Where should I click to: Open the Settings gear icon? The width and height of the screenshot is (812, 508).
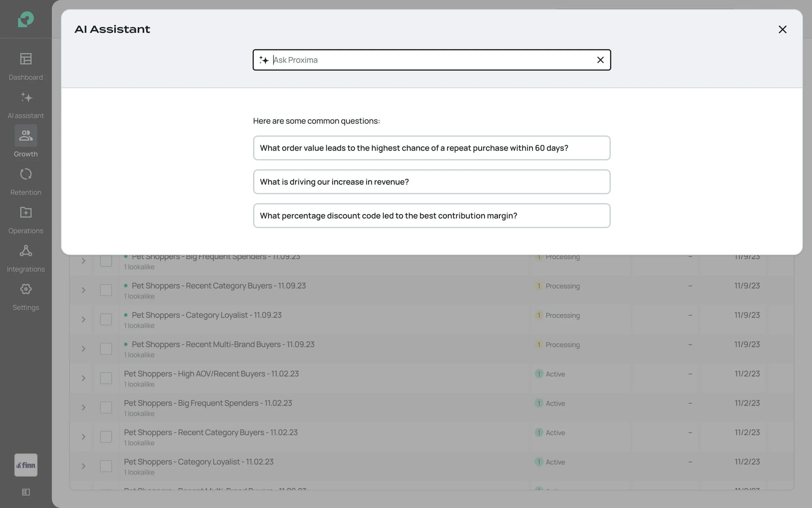click(x=26, y=289)
